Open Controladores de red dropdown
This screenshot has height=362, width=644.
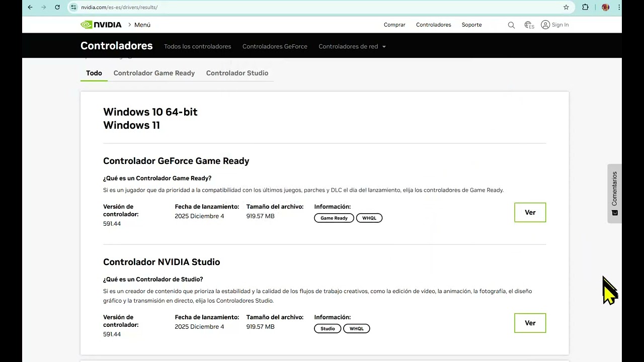pos(352,46)
